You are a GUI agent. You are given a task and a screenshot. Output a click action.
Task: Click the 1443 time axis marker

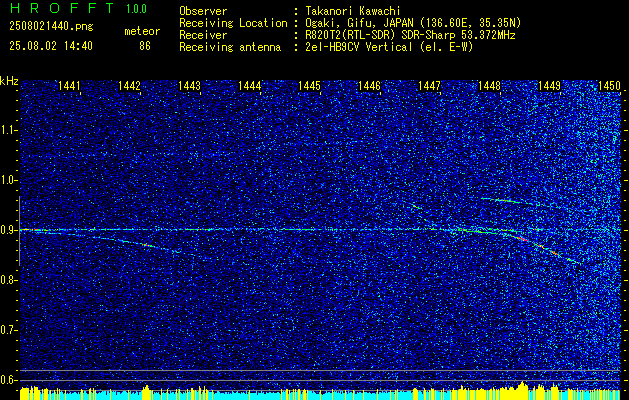(189, 85)
